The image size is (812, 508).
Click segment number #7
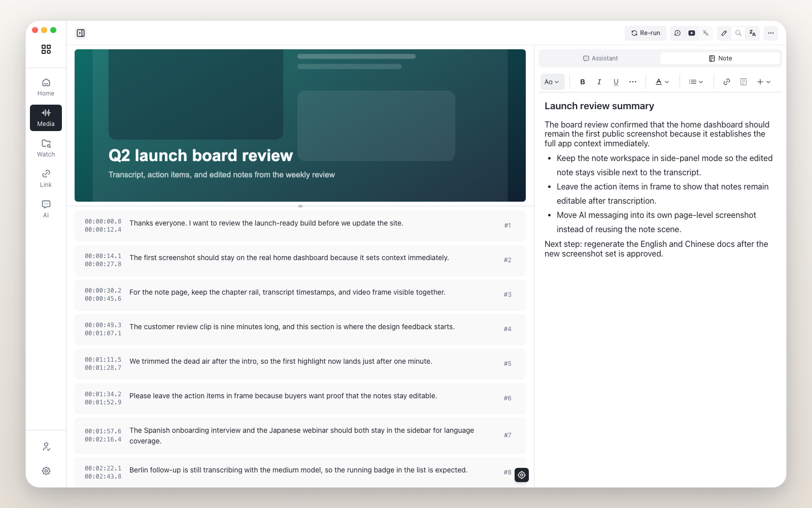(507, 435)
